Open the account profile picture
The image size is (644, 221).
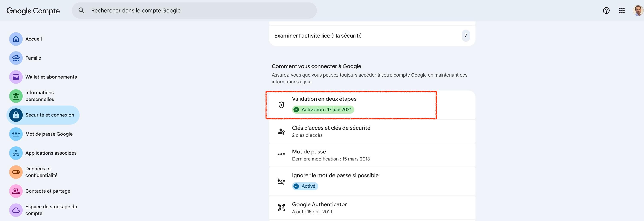pyautogui.click(x=638, y=11)
